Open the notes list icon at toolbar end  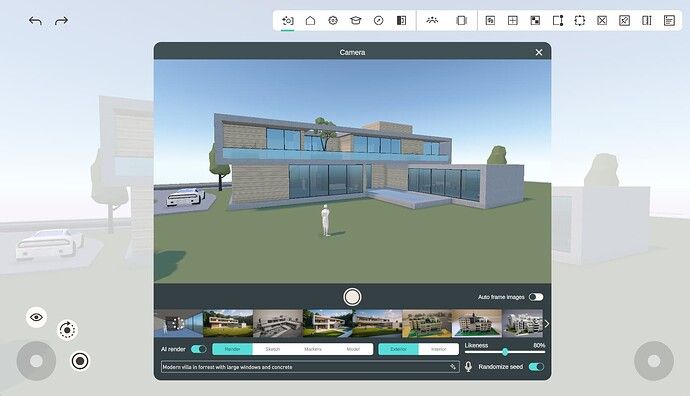click(x=669, y=21)
